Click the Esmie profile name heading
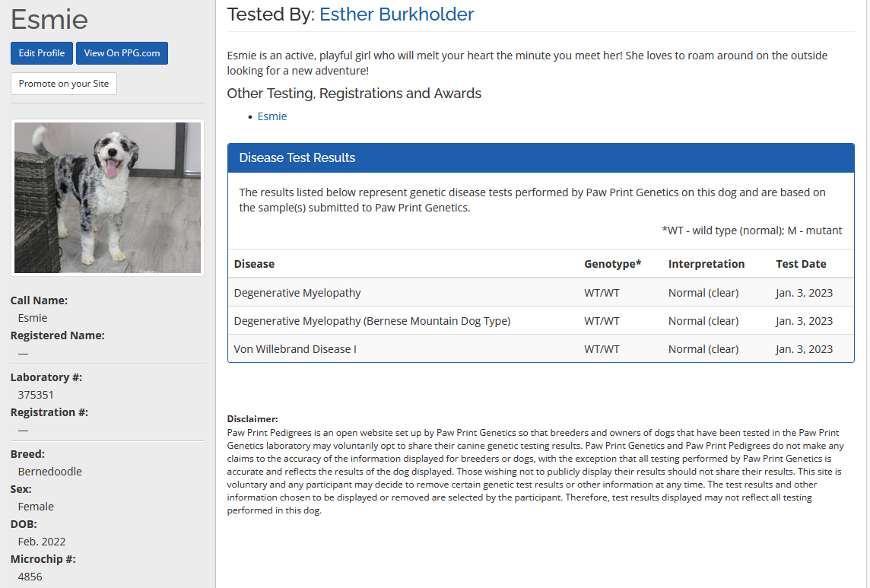Viewport: 870px width, 588px height. [x=49, y=20]
